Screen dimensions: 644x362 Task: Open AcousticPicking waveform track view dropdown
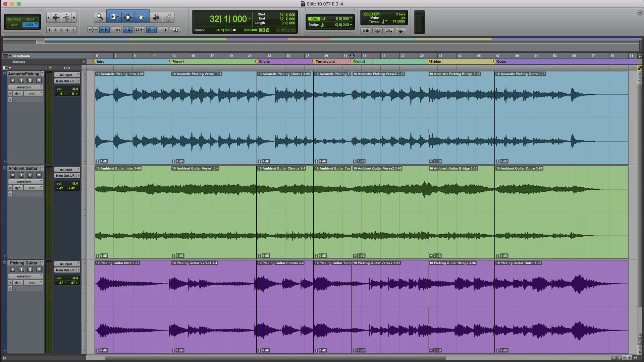pyautogui.click(x=25, y=87)
